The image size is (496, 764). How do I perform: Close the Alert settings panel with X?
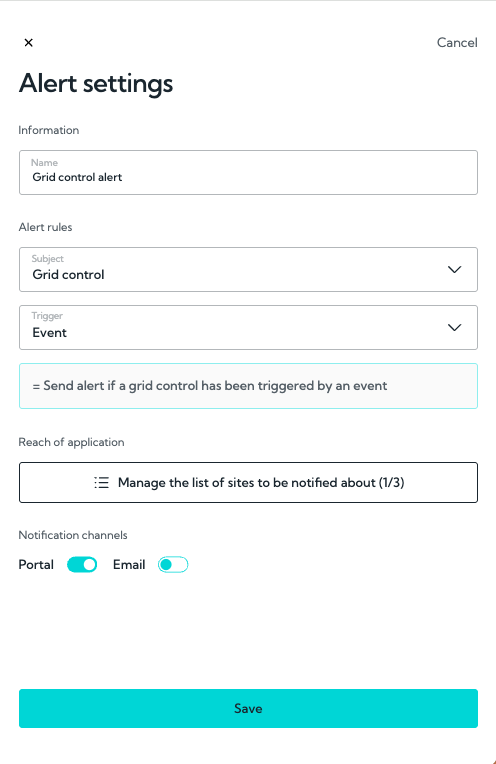coord(29,43)
